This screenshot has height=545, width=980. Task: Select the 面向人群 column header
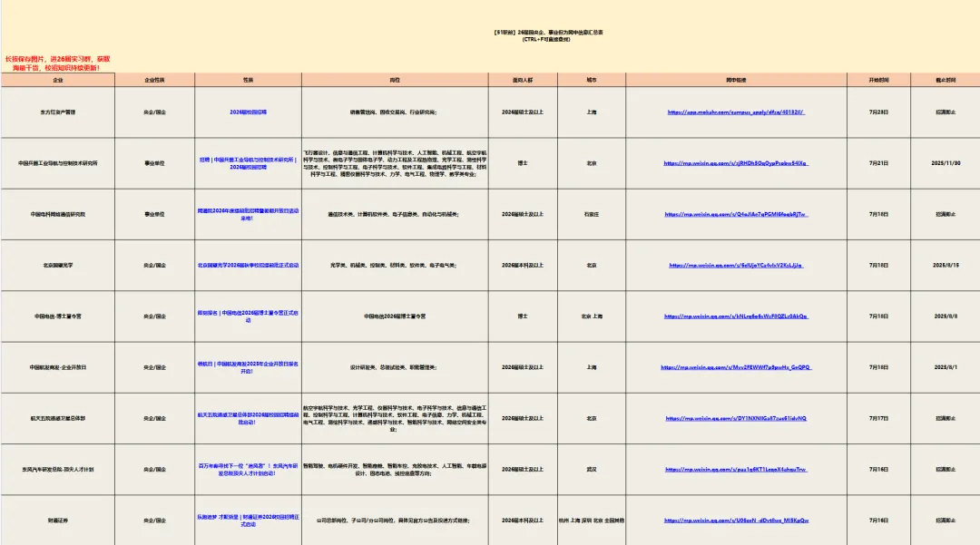(x=523, y=80)
